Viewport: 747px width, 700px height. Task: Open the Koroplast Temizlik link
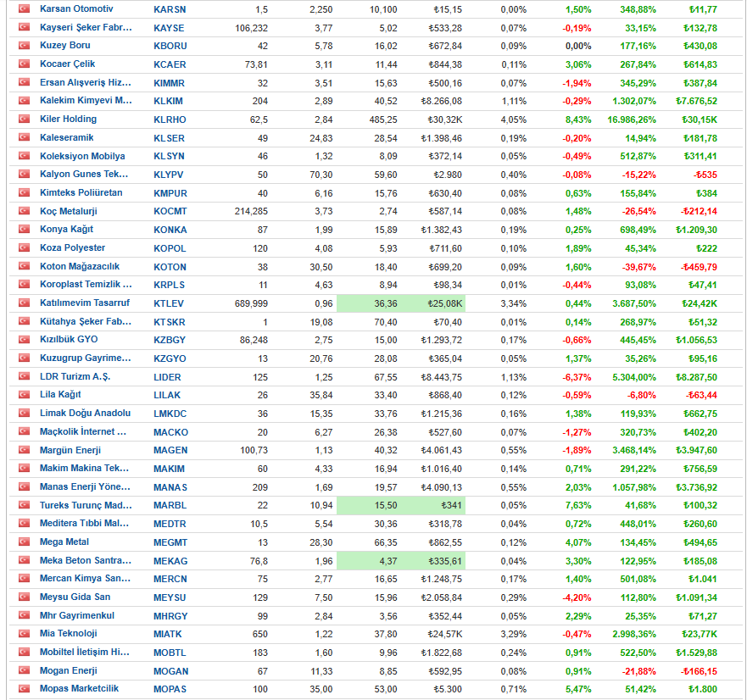pyautogui.click(x=86, y=284)
